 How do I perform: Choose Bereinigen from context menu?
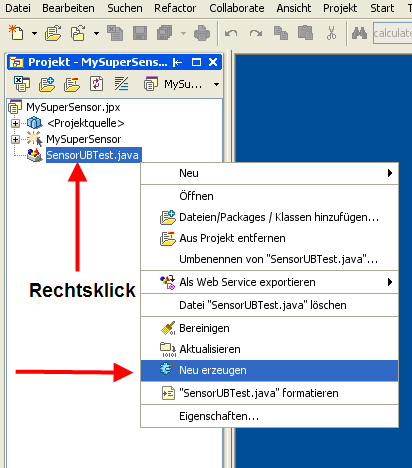coord(269,328)
